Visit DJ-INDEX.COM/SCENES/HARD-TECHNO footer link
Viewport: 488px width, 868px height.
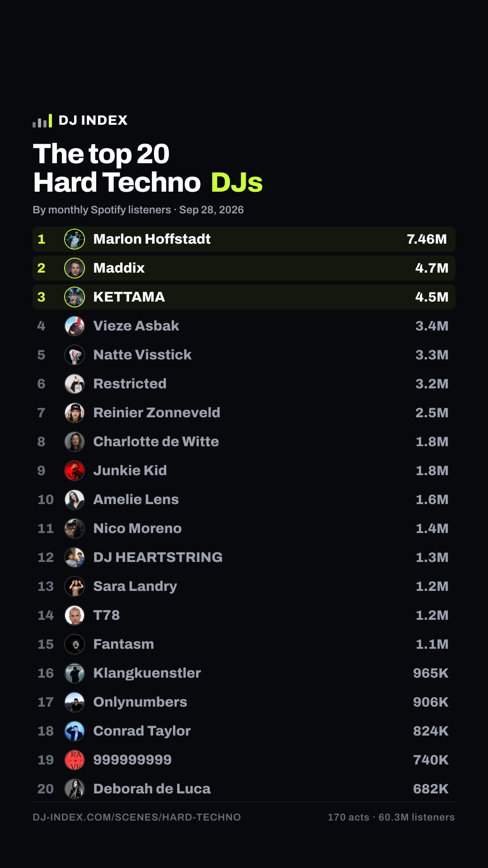pyautogui.click(x=136, y=817)
